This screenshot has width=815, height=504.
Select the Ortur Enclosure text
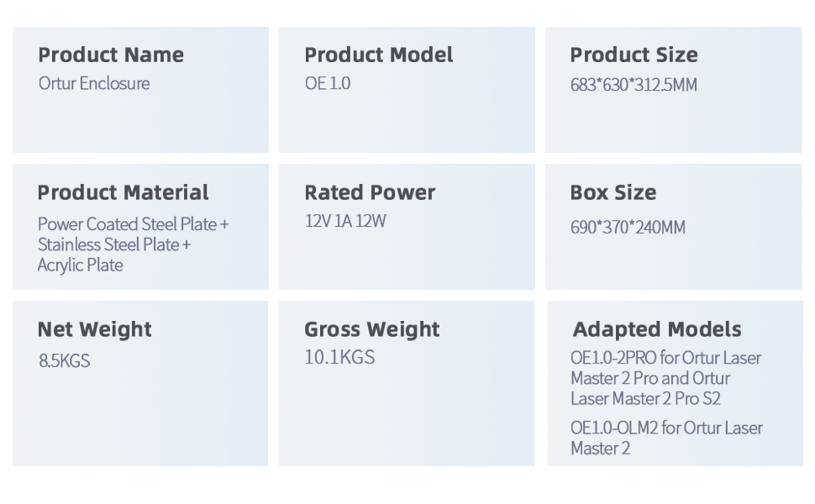[x=94, y=84]
